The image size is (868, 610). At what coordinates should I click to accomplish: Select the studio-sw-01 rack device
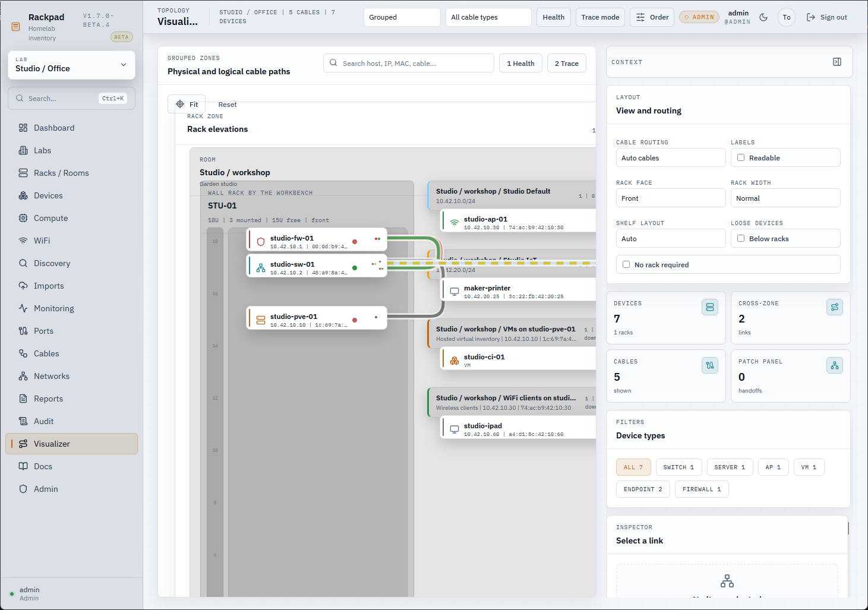point(317,266)
